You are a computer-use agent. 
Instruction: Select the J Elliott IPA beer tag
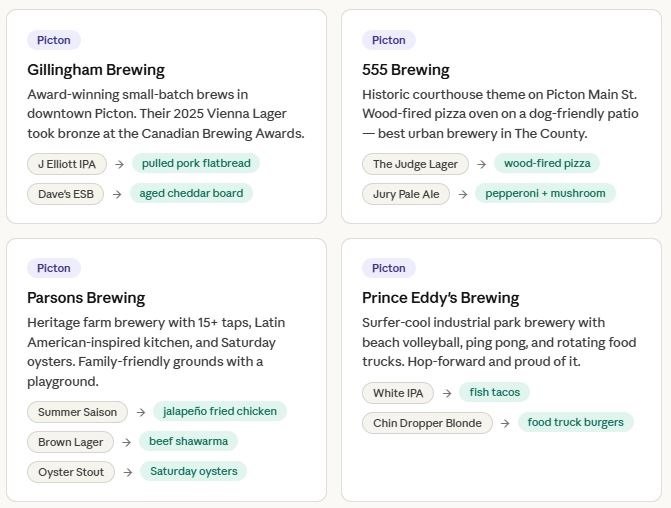pyautogui.click(x=66, y=164)
